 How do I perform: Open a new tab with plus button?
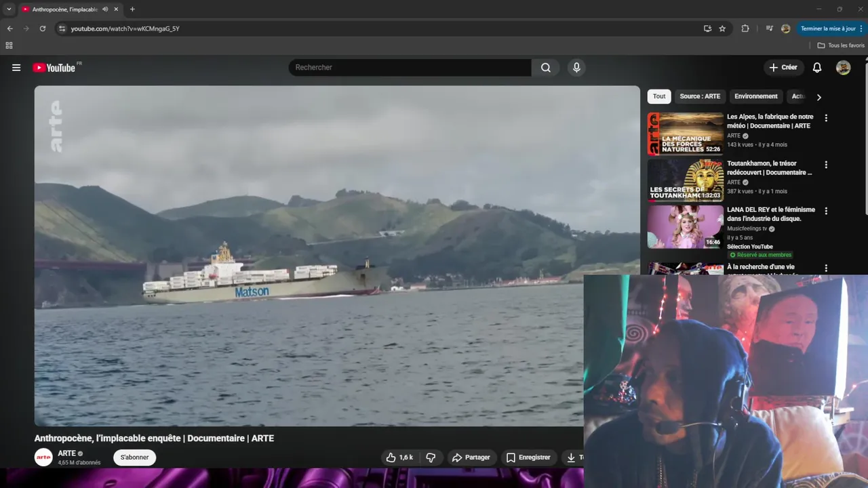click(x=132, y=9)
